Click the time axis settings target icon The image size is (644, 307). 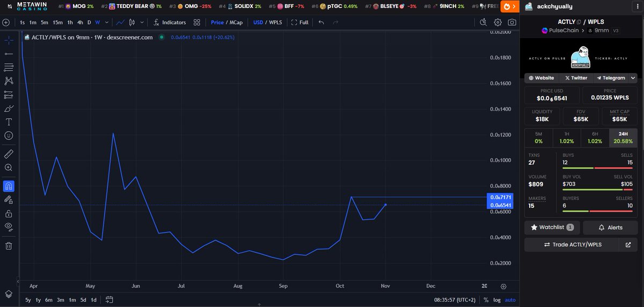(503, 287)
